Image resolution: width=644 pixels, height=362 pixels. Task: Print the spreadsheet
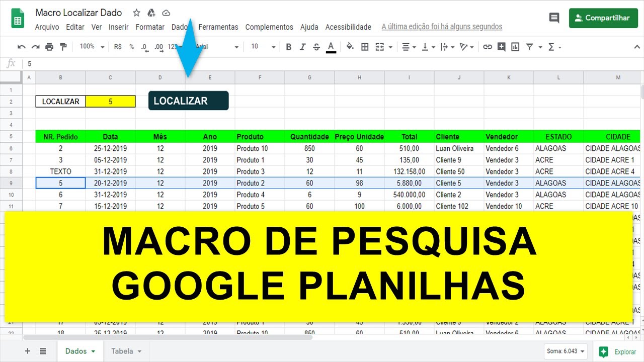[49, 47]
